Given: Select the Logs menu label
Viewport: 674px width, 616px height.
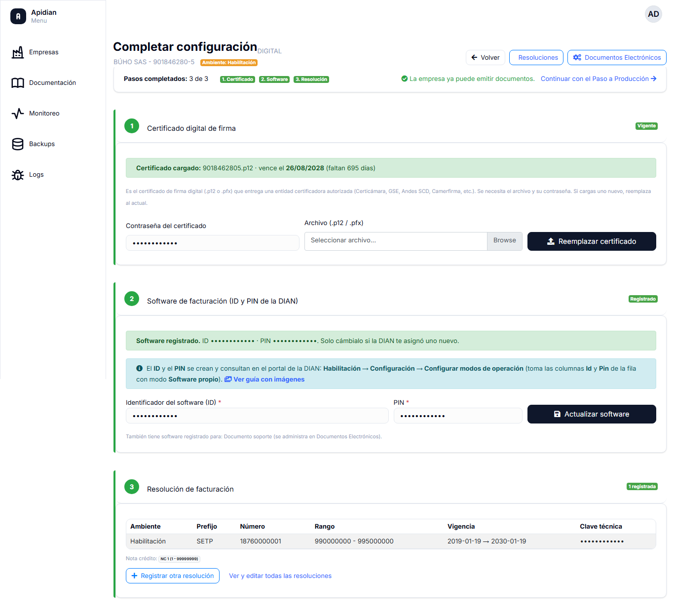Looking at the screenshot, I should coord(37,175).
